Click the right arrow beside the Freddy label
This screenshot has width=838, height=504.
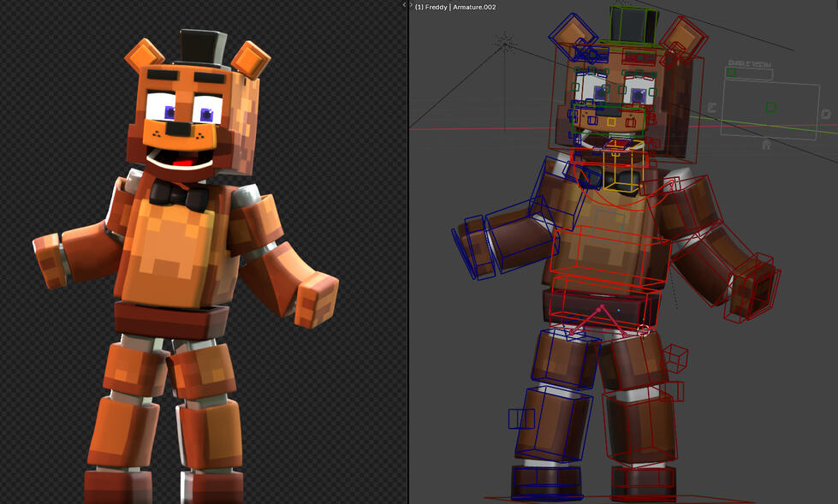(411, 5)
